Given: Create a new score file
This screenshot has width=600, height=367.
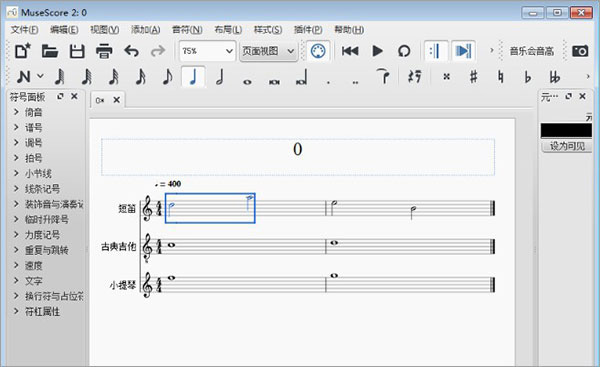Looking at the screenshot, I should click(23, 51).
